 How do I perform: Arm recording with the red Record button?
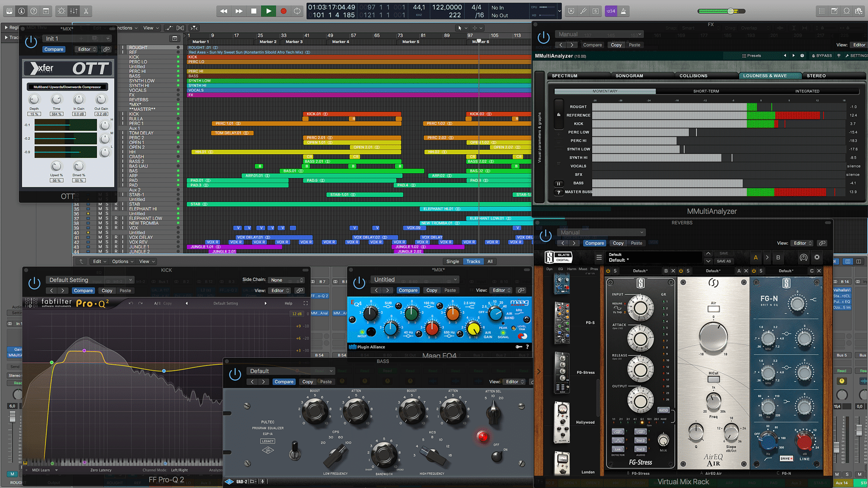coord(284,11)
